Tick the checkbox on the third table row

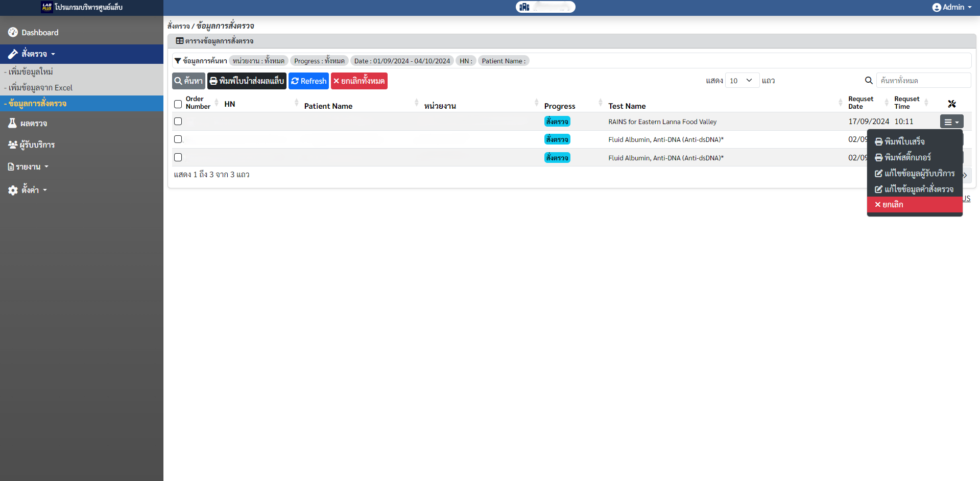click(x=178, y=157)
